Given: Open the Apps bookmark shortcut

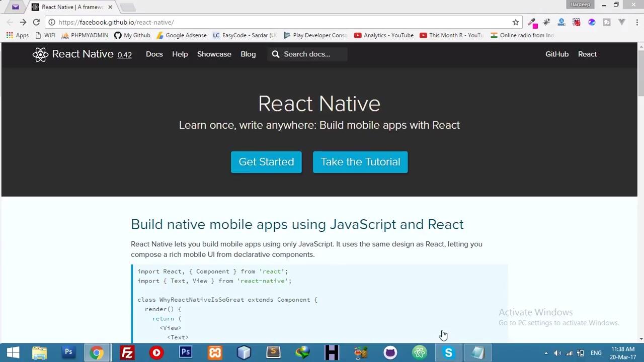Looking at the screenshot, I should click(x=18, y=35).
